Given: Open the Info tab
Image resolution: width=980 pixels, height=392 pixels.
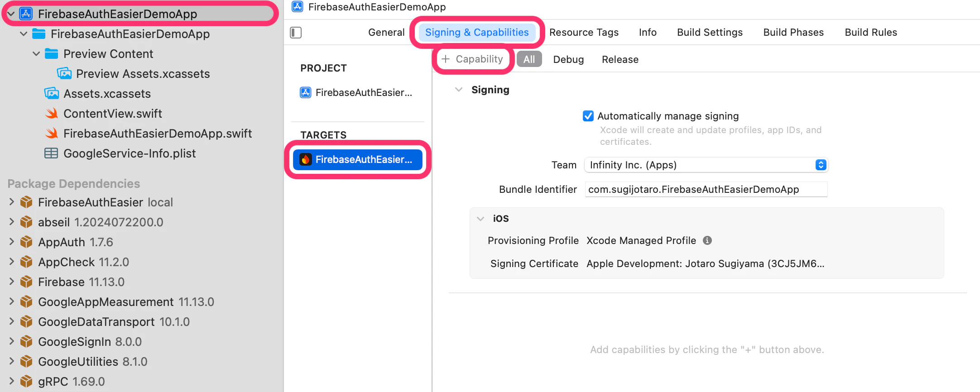Looking at the screenshot, I should pos(648,32).
